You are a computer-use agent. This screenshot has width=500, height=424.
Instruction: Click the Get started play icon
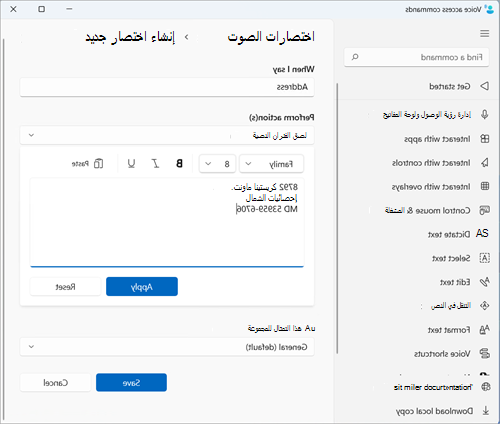coord(484,86)
